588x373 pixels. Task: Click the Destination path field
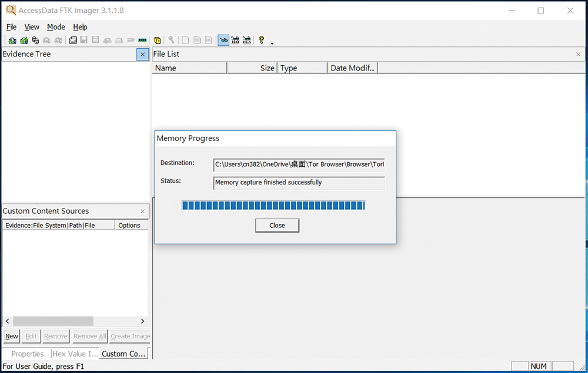click(x=299, y=164)
